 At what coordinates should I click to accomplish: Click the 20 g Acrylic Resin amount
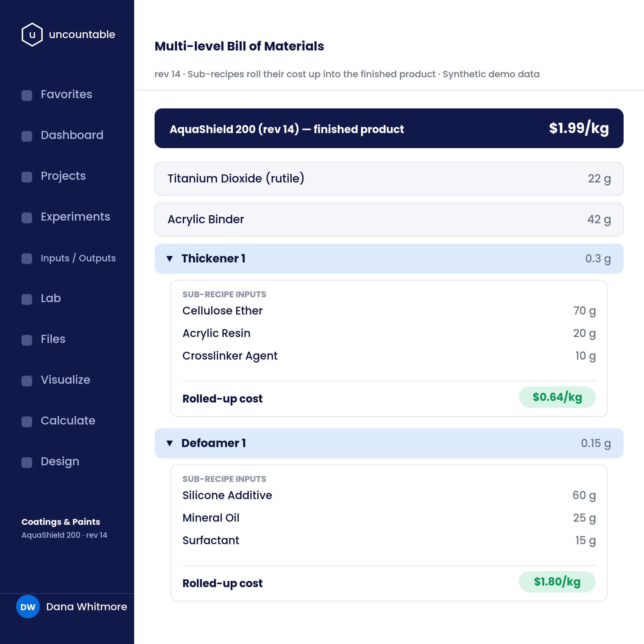[584, 334]
